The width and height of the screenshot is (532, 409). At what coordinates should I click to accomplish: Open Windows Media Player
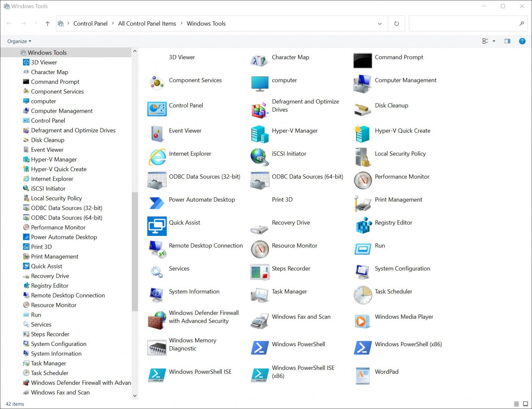tap(404, 317)
